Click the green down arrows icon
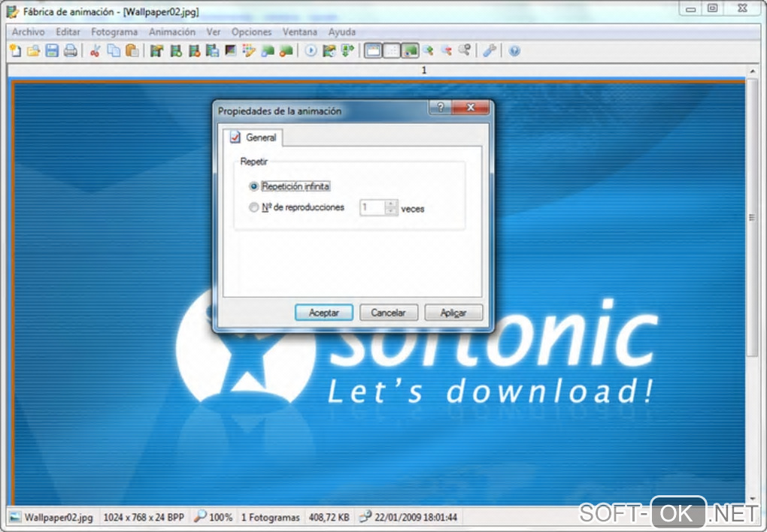This screenshot has width=767, height=532. 348,50
